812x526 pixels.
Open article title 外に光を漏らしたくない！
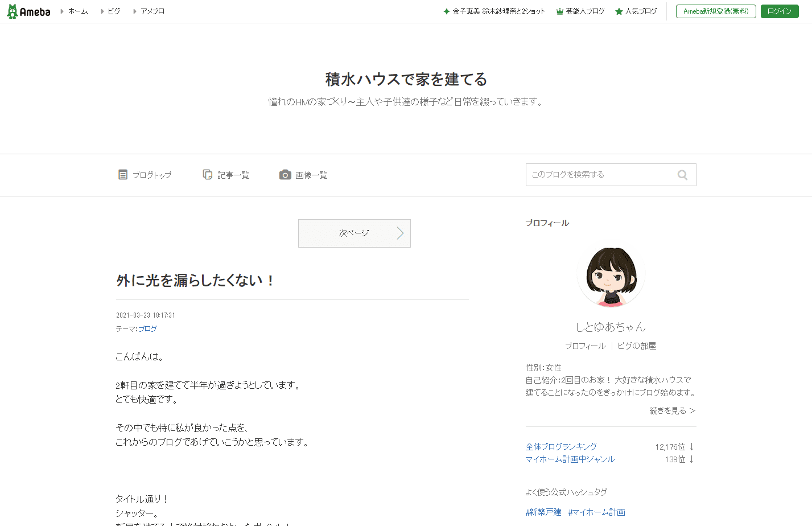pyautogui.click(x=196, y=280)
